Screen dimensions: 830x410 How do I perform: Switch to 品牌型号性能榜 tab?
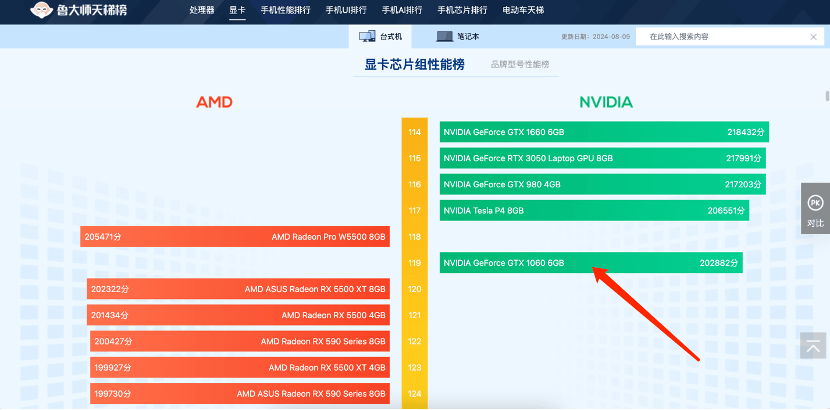[519, 65]
